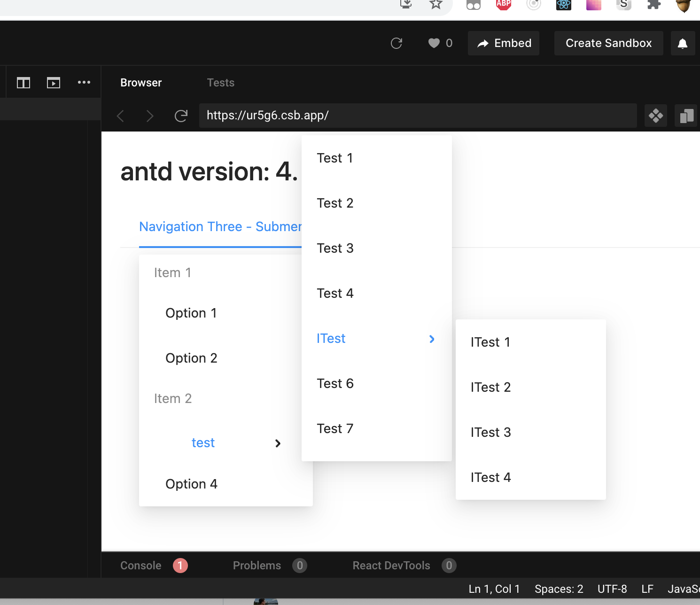Click the browser back arrow
Image resolution: width=700 pixels, height=605 pixels.
pos(120,116)
